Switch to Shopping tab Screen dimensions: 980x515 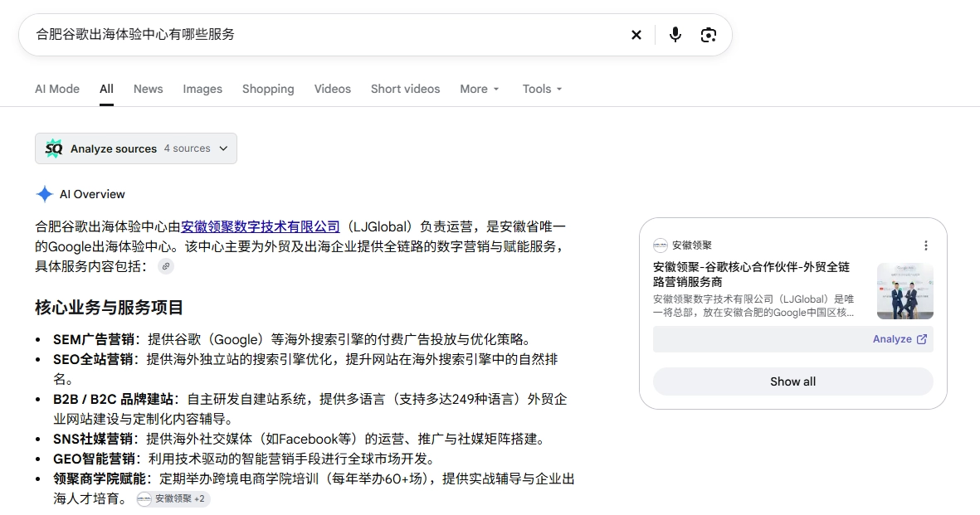(268, 90)
